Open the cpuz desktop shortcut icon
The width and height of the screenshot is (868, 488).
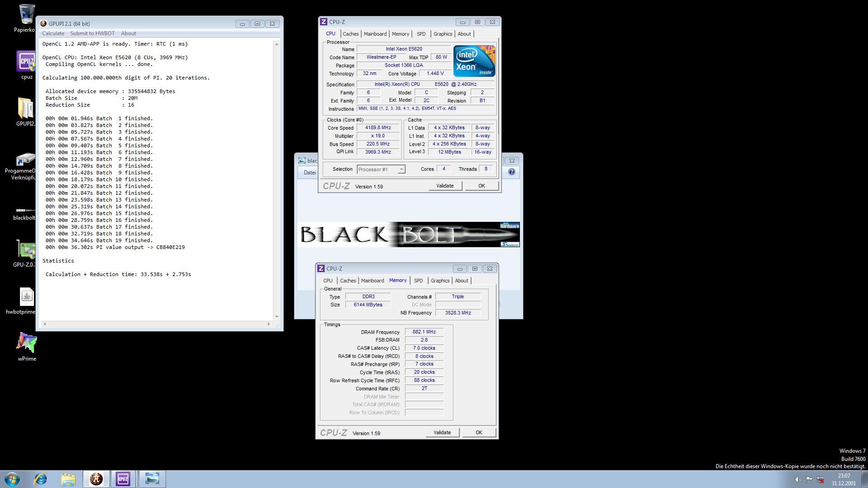(x=27, y=61)
